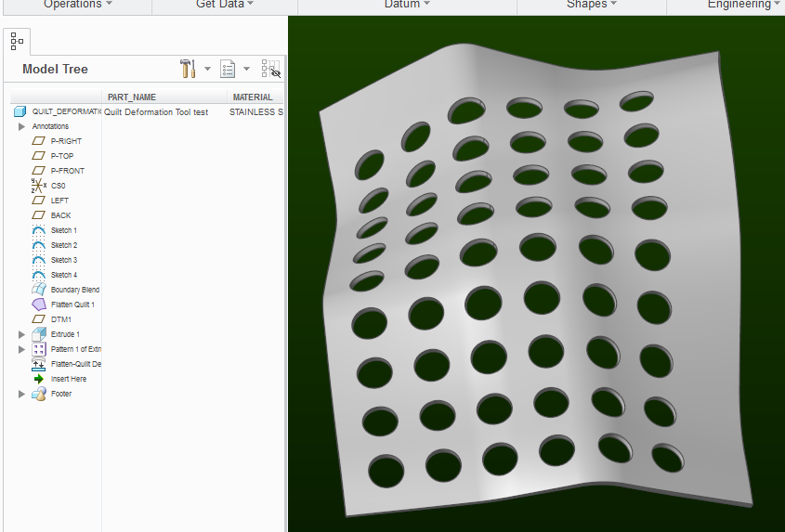Select the P-TOP datum plane icon
The height and width of the screenshot is (532, 785).
(38, 156)
